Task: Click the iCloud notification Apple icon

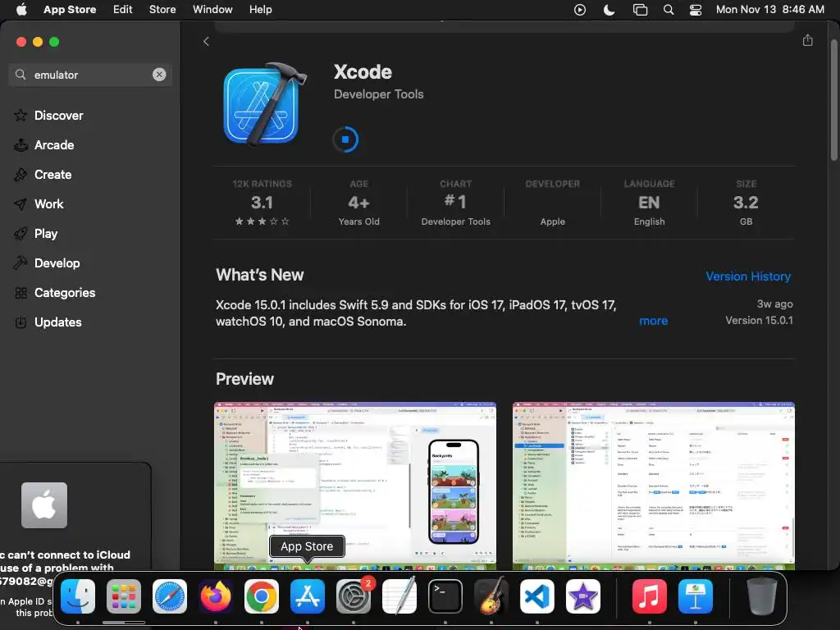Action: pos(44,505)
